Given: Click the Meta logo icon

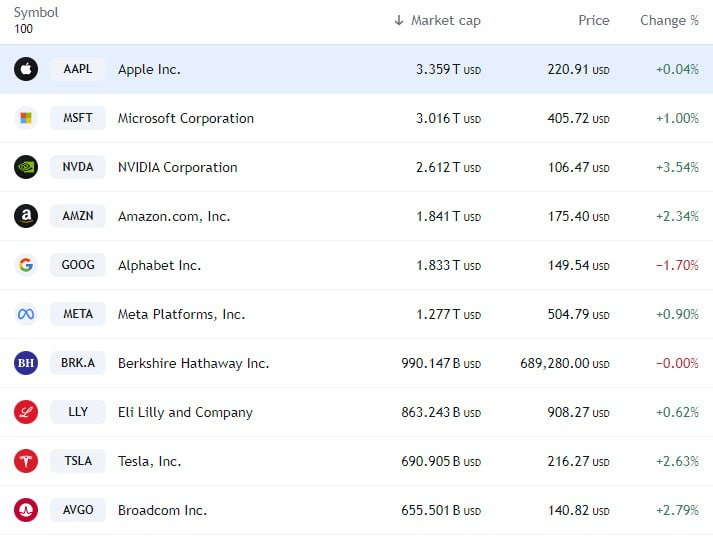Looking at the screenshot, I should coord(26,314).
